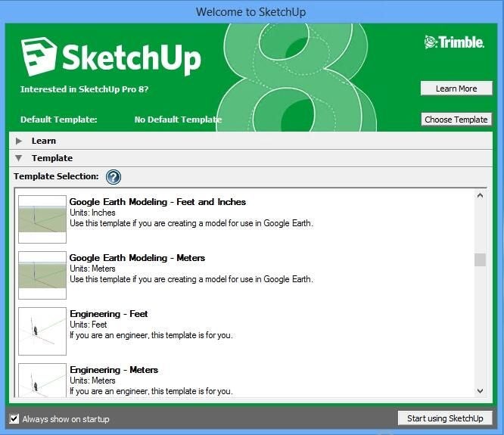Click the Learn section header label
Viewport: 504px width, 435px height.
tap(44, 141)
